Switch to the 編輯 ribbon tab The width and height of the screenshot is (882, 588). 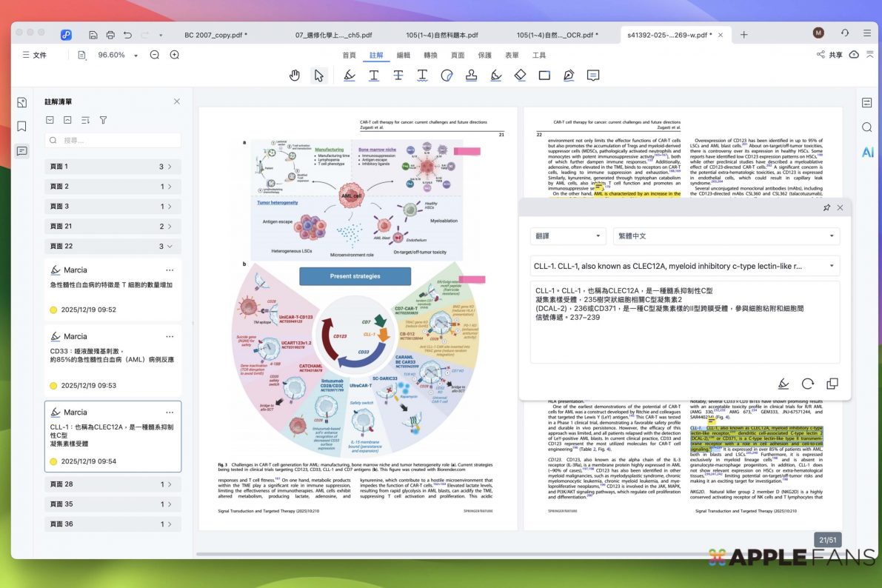[x=404, y=56]
